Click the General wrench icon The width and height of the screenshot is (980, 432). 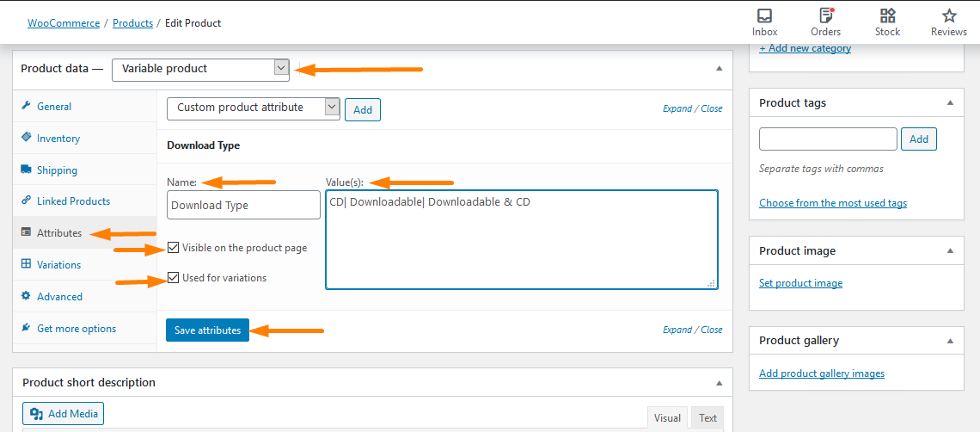click(x=27, y=106)
